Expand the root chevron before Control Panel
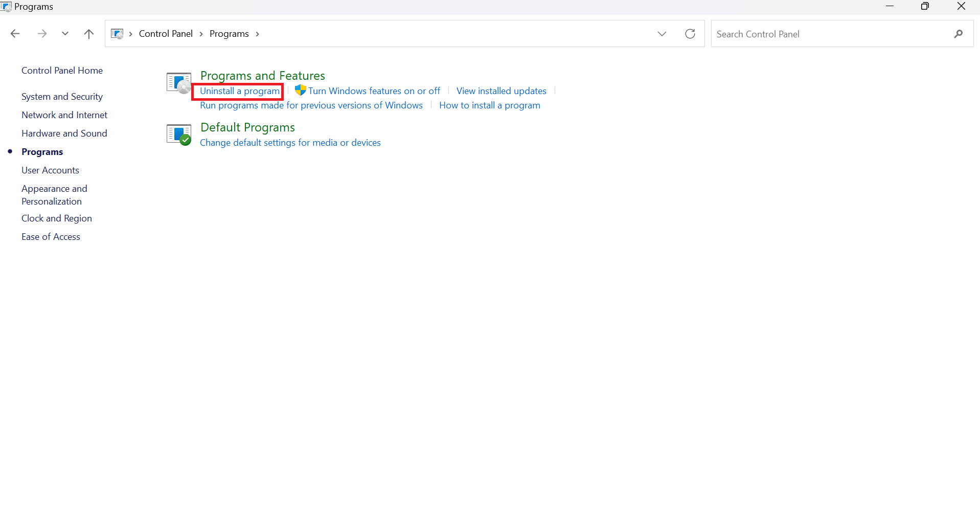The width and height of the screenshot is (980, 513). 131,34
